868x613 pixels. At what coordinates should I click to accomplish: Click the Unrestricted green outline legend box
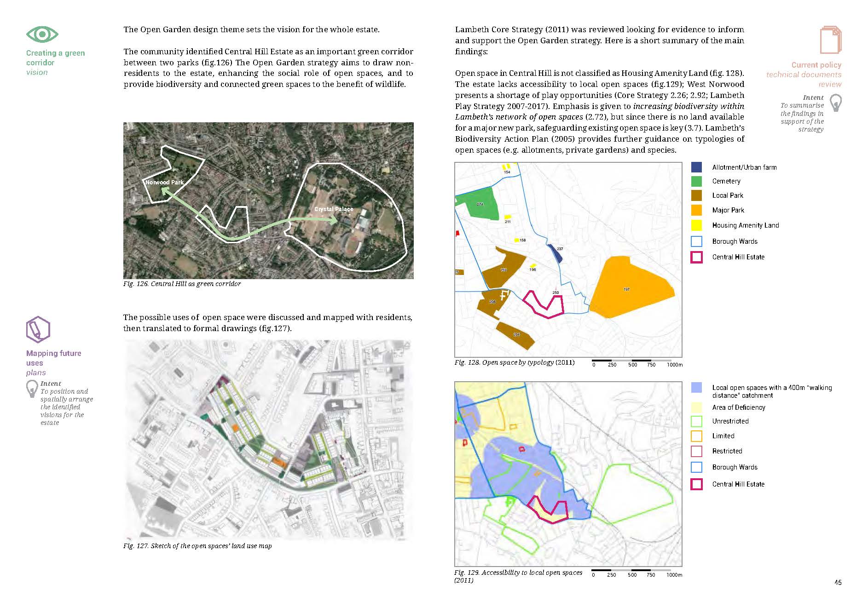(696, 421)
